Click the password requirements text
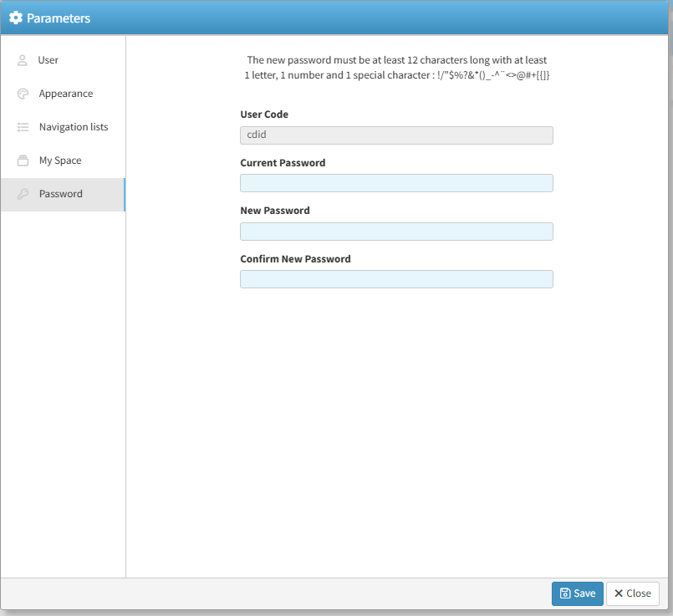The image size is (673, 616). pos(396,68)
